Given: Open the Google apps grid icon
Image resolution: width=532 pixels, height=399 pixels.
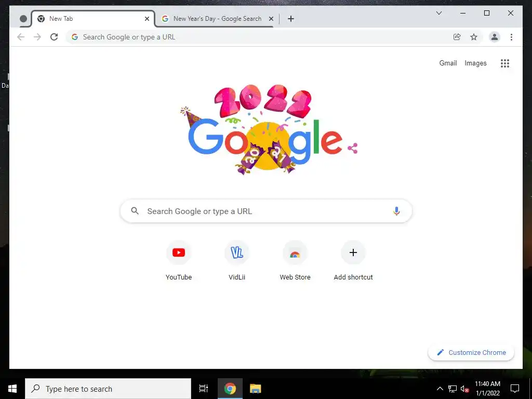Looking at the screenshot, I should pos(505,63).
